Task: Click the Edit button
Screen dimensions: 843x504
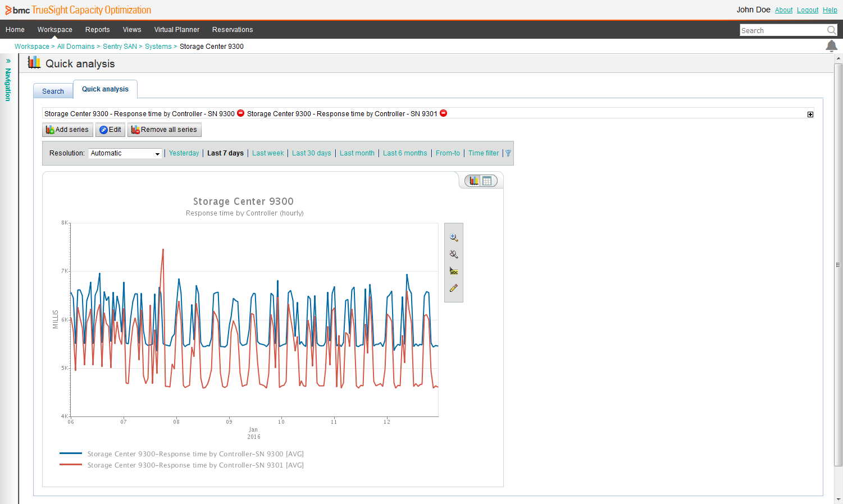Action: point(110,130)
